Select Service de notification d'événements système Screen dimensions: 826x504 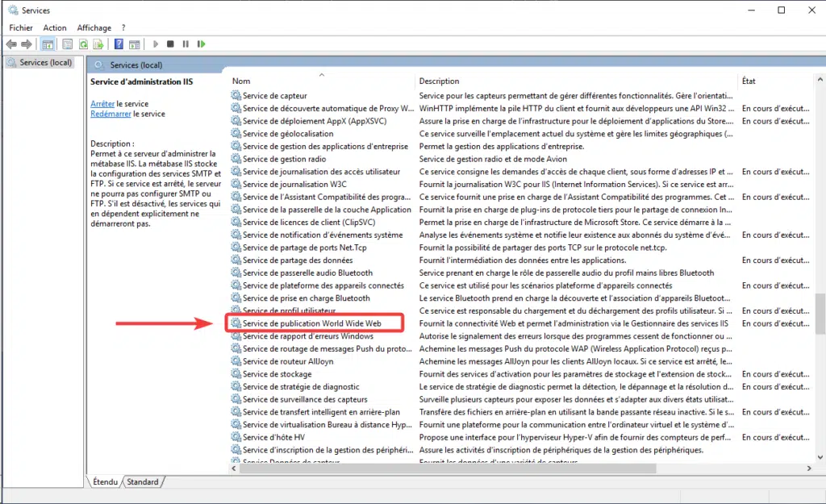(x=323, y=235)
